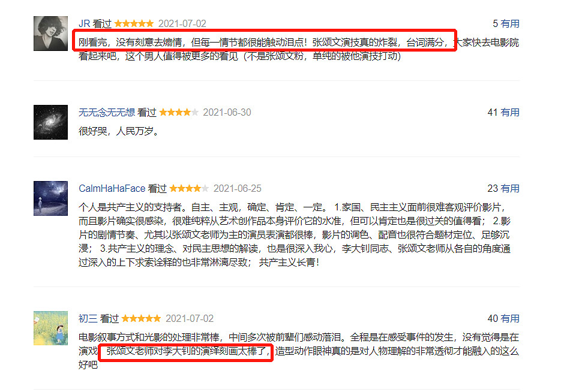
Task: Visit CalmHaHaFace's profile link
Action: pos(112,188)
